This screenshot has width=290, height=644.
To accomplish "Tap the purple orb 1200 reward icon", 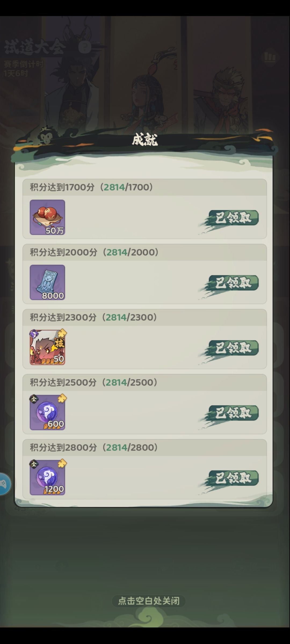I will (x=47, y=477).
